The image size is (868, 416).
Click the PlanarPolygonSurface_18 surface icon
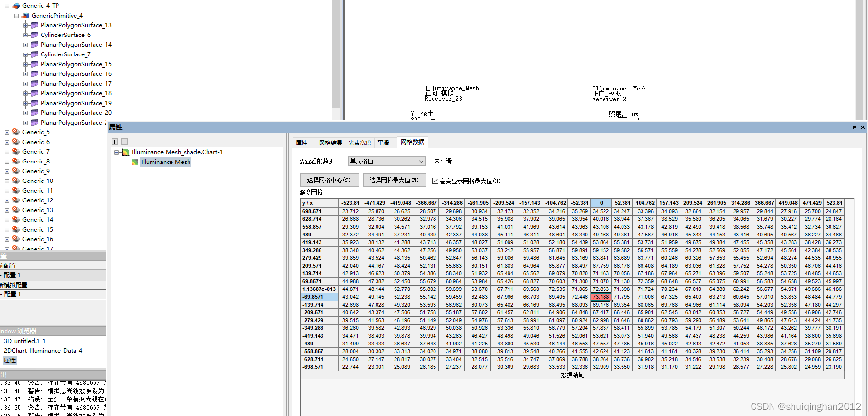pos(35,93)
